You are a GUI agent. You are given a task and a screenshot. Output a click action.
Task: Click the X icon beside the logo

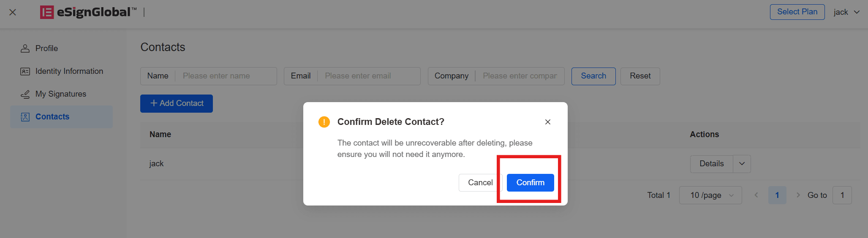[13, 12]
